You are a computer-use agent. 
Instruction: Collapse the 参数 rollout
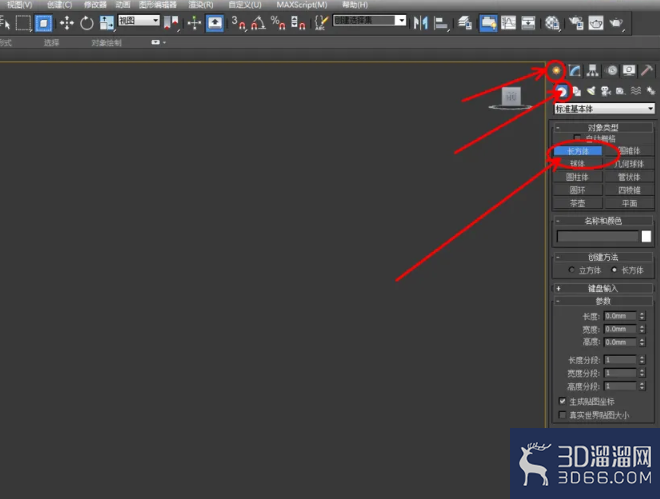(x=603, y=301)
